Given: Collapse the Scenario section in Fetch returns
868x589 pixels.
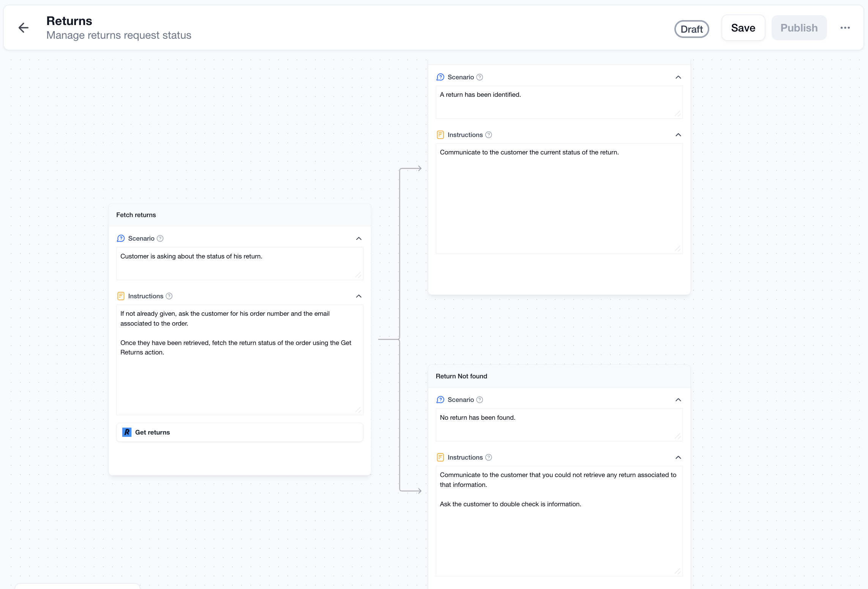Looking at the screenshot, I should point(359,238).
